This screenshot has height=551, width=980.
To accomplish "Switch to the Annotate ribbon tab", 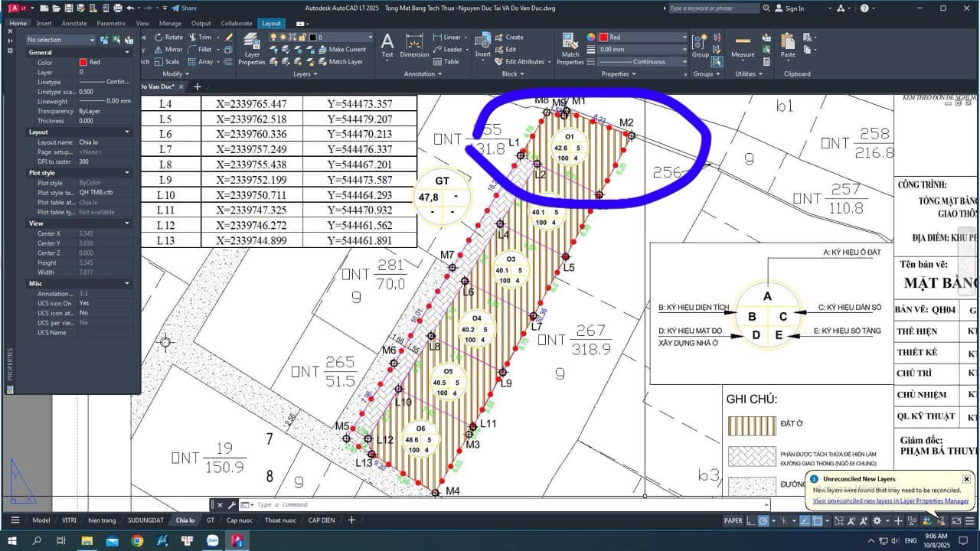I will [74, 24].
